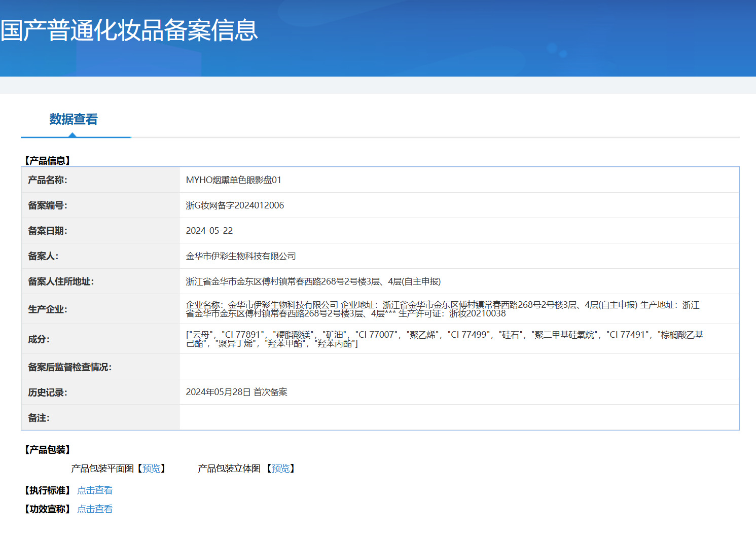Select registrant 金华市伊彩生物科技有限公司
This screenshot has width=756, height=535.
coord(241,256)
